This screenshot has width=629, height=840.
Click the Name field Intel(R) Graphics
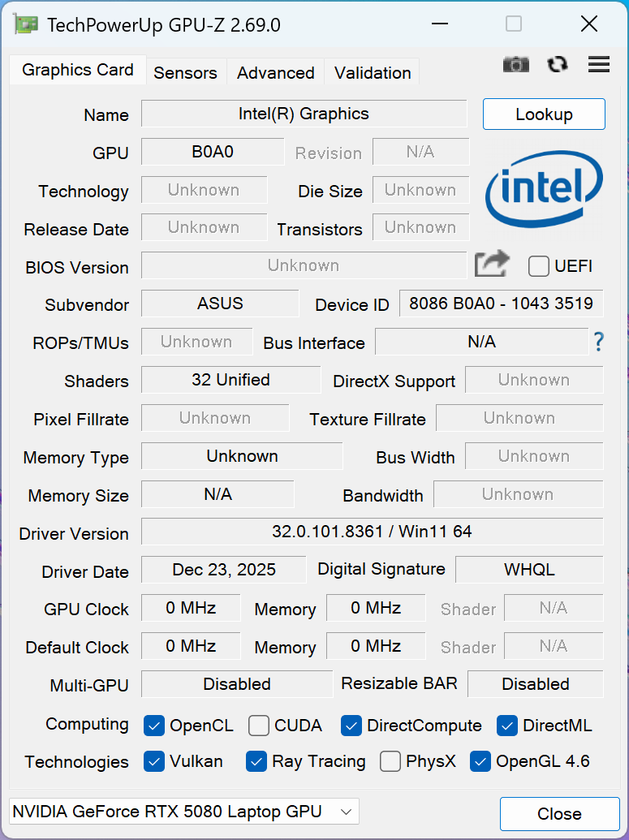tap(304, 114)
